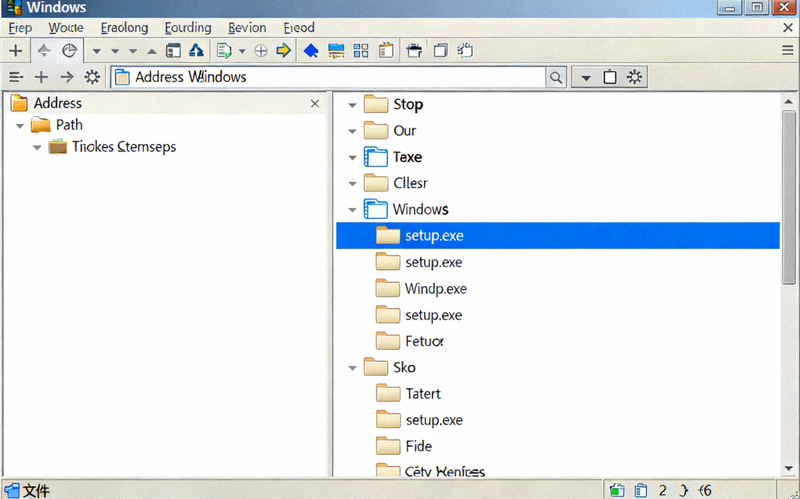The height and width of the screenshot is (499, 800).
Task: Click the magnifier icon in the address bar
Action: click(556, 77)
